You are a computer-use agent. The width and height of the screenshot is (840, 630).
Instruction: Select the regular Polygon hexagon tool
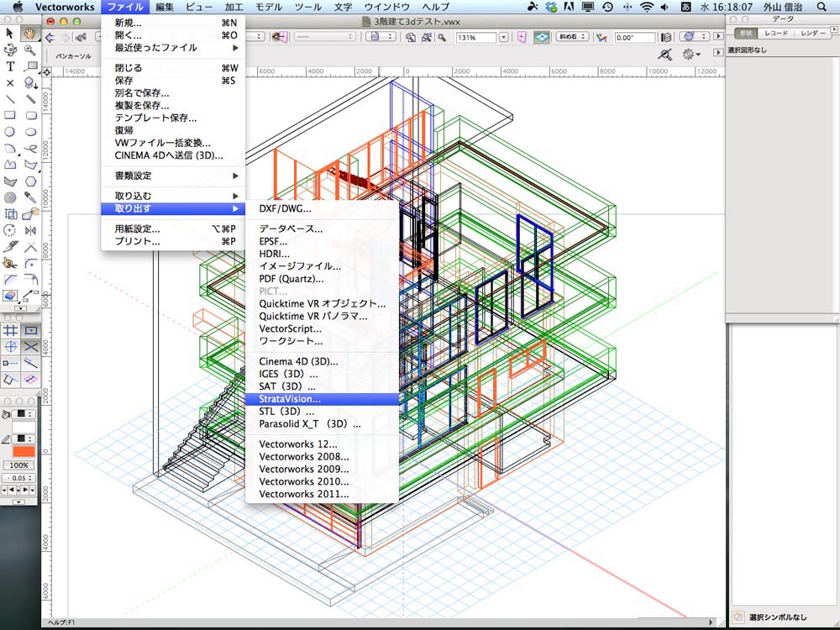[x=30, y=181]
